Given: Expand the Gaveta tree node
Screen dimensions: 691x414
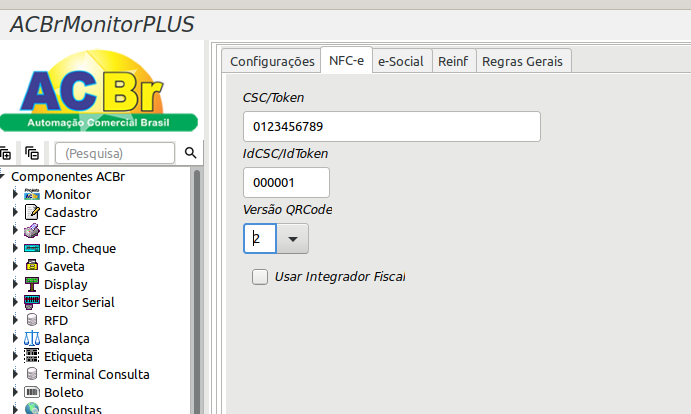Looking at the screenshot, I should pyautogui.click(x=15, y=266).
